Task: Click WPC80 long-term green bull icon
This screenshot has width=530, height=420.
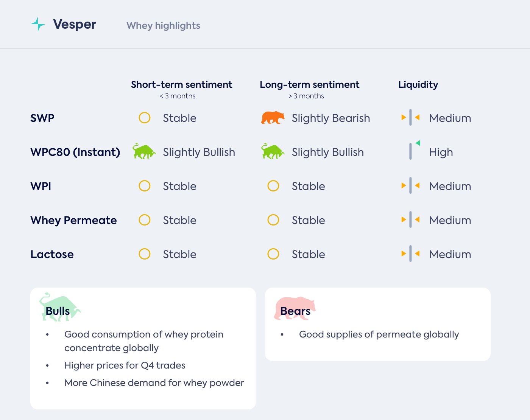Action: [273, 151]
